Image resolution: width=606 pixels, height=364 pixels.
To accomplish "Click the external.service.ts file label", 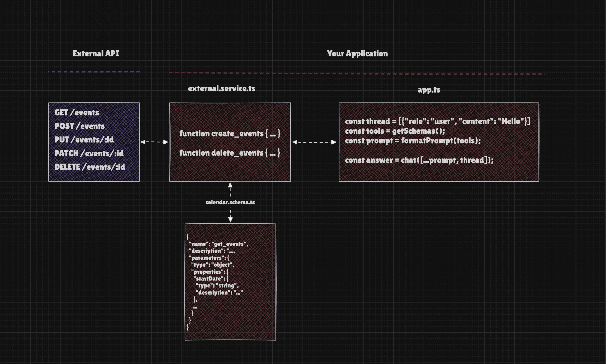I will coord(221,88).
